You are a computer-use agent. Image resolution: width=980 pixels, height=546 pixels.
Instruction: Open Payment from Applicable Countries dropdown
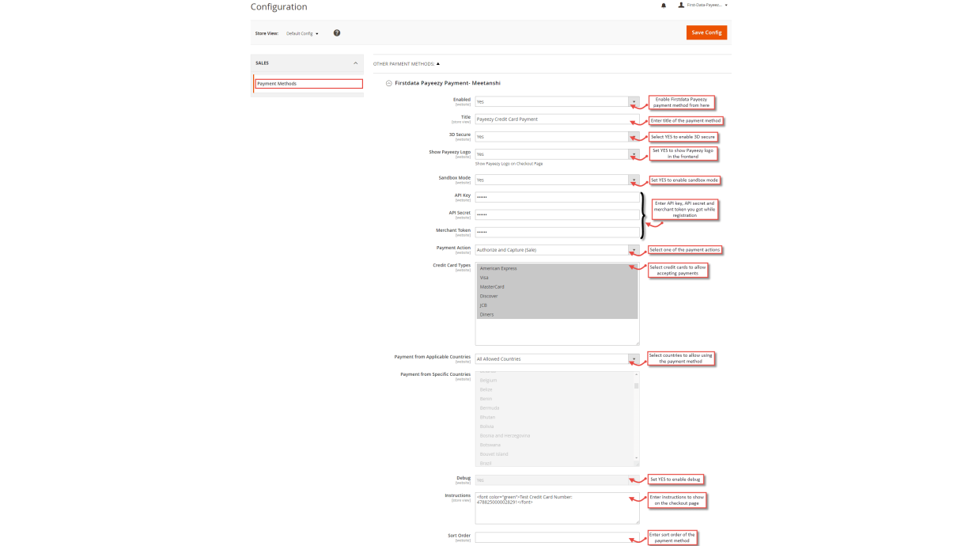tap(557, 359)
